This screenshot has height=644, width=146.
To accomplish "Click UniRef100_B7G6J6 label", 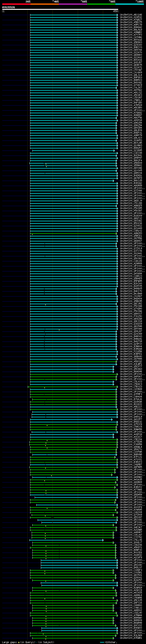I will tap(131, 399).
